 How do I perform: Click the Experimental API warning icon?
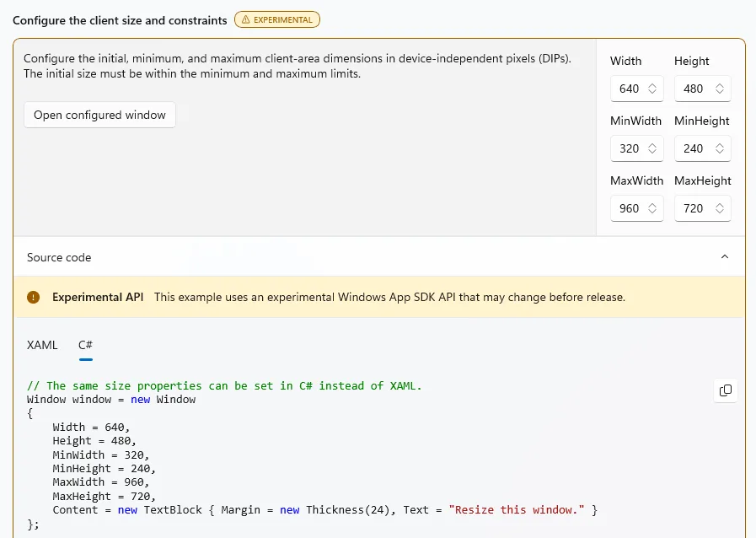(x=33, y=297)
